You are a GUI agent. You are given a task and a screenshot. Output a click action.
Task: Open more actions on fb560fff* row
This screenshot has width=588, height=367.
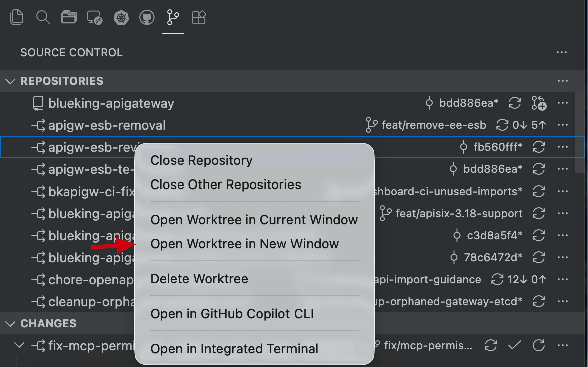coord(563,147)
